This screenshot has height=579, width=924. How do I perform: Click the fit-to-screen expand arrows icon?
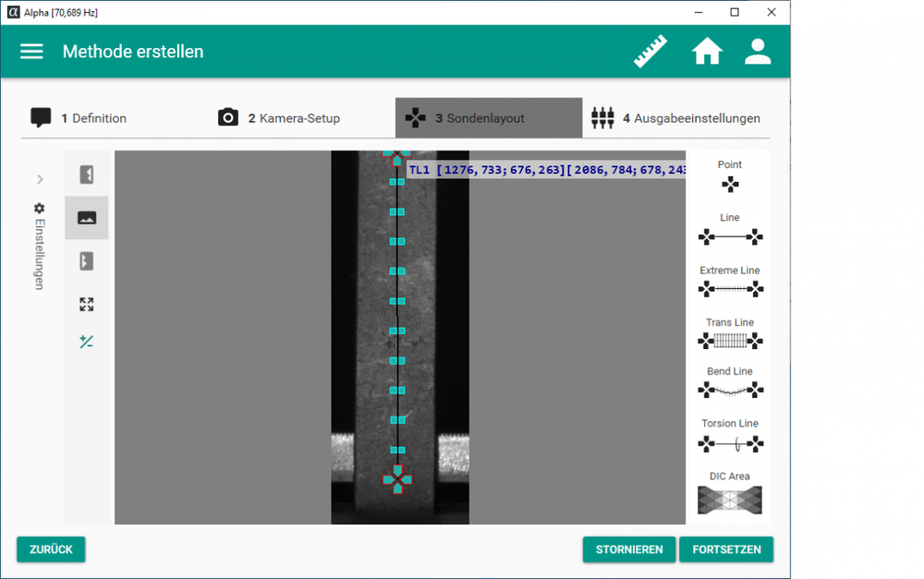pos(86,305)
